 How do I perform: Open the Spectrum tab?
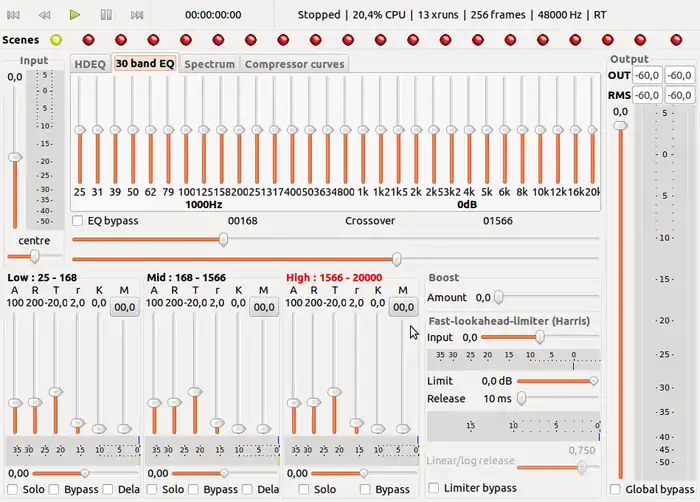pyautogui.click(x=209, y=64)
